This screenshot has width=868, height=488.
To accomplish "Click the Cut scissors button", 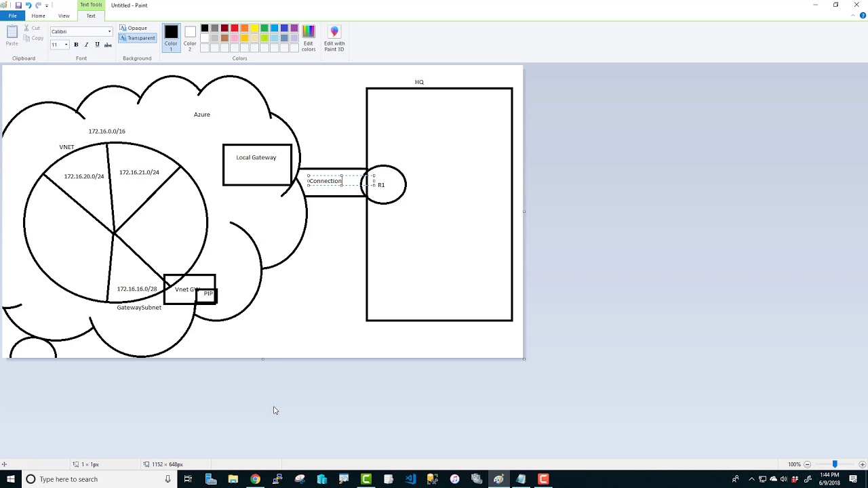I will click(32, 28).
